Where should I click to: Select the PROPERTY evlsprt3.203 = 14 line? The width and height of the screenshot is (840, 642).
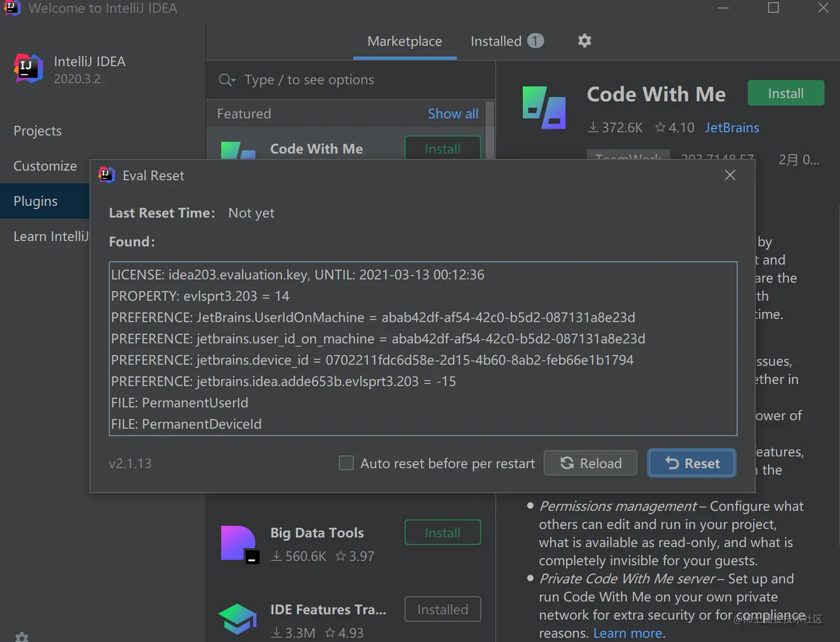coord(200,296)
